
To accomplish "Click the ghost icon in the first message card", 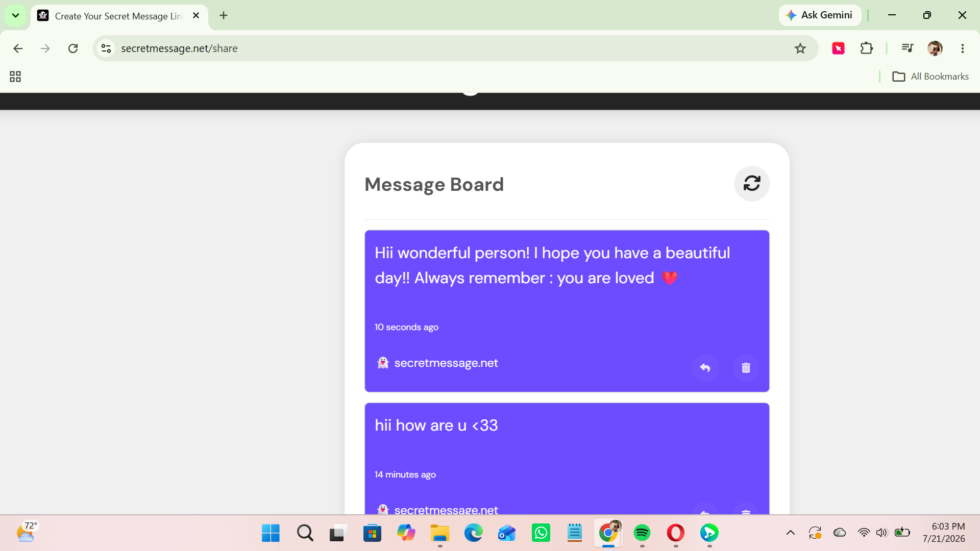I will coord(383,363).
